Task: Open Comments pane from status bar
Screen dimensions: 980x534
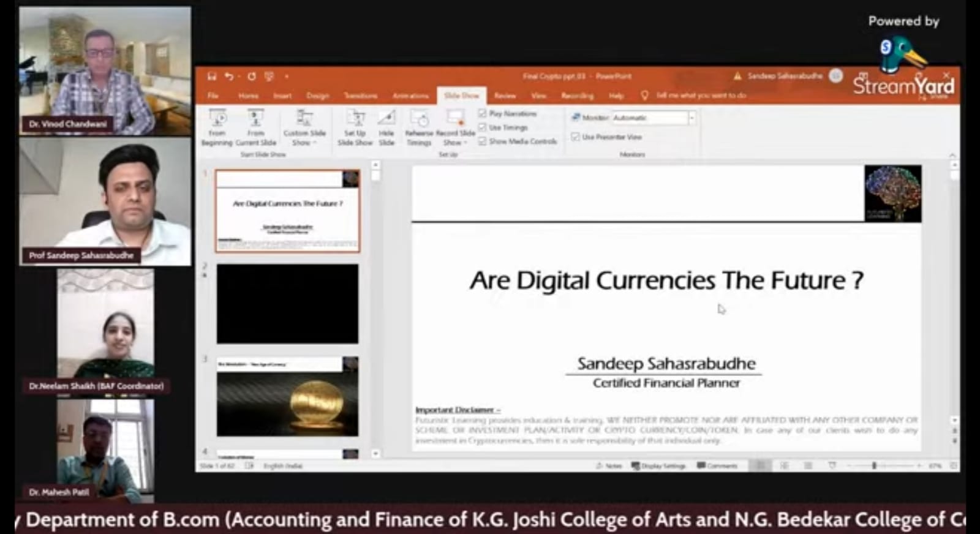Action: coord(717,466)
